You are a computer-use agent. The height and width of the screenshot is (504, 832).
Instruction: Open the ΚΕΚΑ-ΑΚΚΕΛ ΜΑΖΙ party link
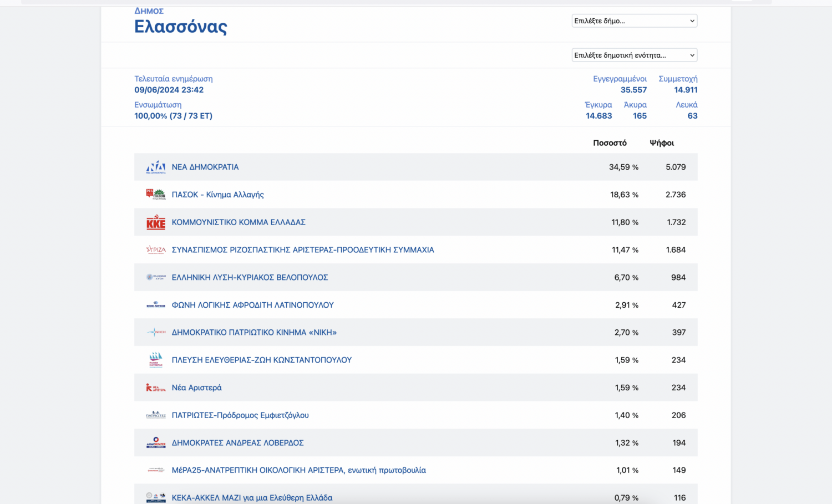[252, 498]
